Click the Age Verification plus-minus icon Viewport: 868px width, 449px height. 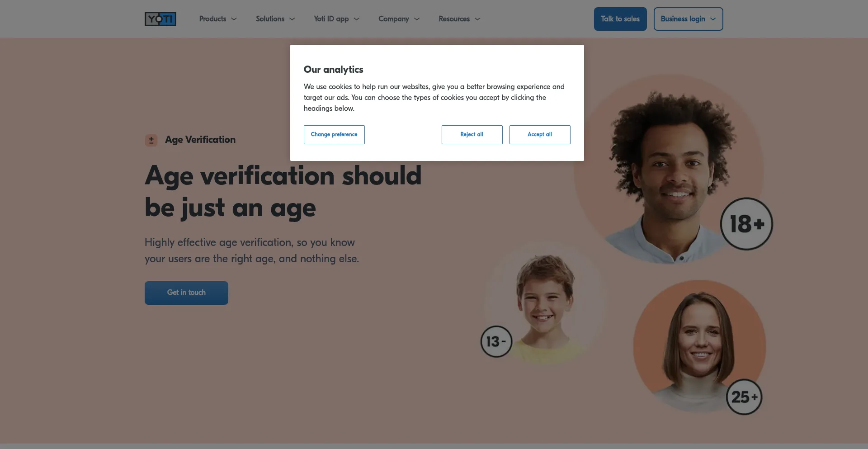click(x=151, y=140)
